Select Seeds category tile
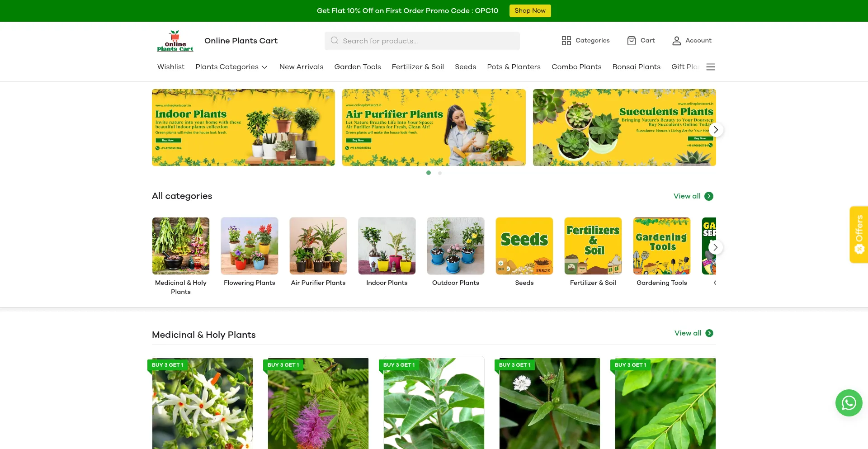The height and width of the screenshot is (449, 868). click(524, 246)
